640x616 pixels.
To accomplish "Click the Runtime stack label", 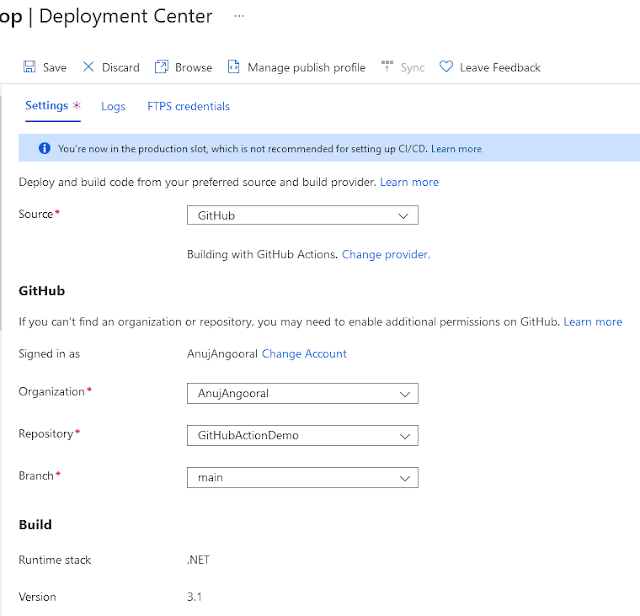I will pyautogui.click(x=55, y=560).
